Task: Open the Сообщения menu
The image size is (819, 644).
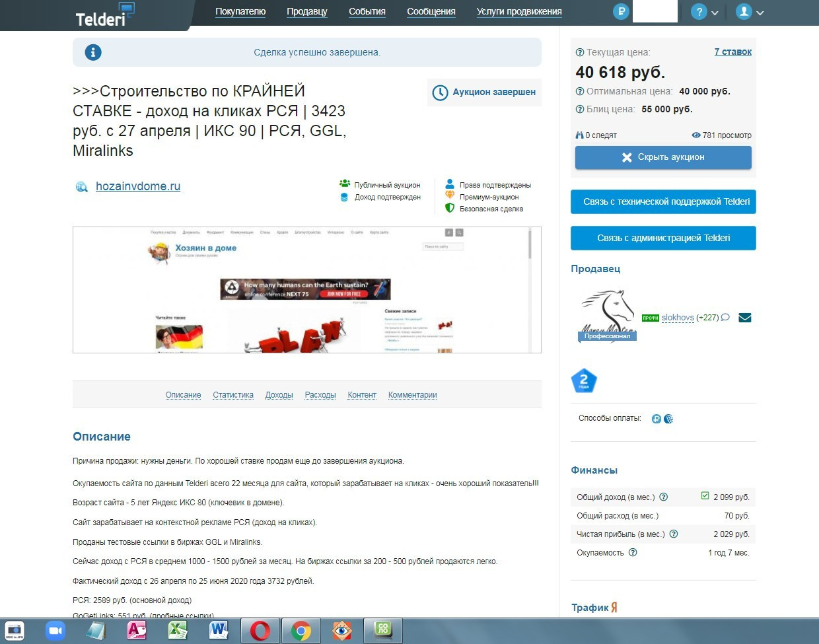Action: [431, 11]
